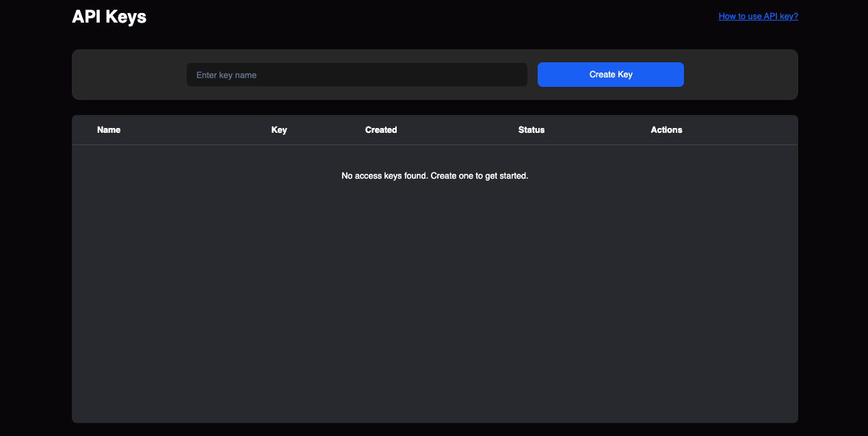This screenshot has width=868, height=436.
Task: Focus the "Enter key name" input field
Action: point(356,75)
